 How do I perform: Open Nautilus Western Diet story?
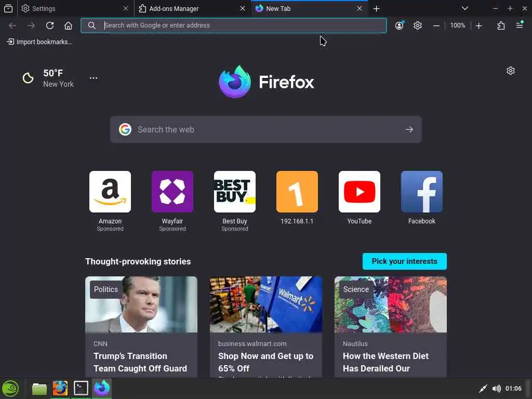coord(391,327)
